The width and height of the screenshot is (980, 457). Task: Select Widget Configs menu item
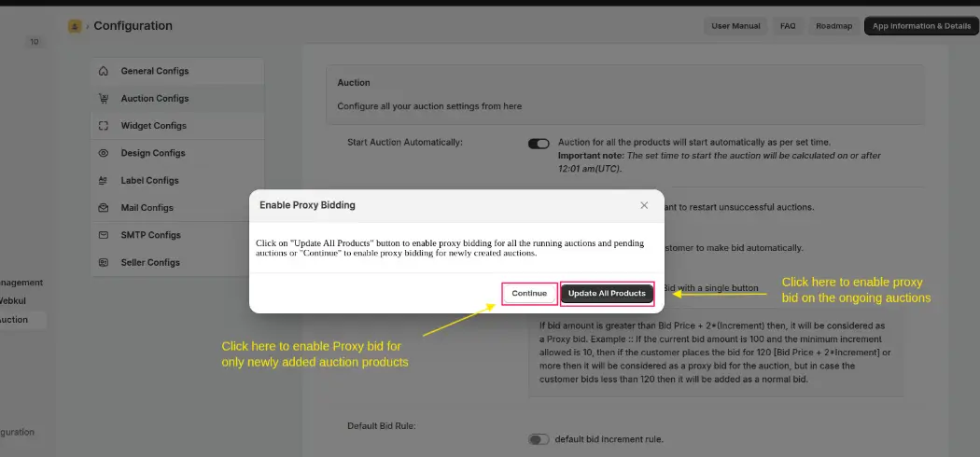tap(177, 126)
